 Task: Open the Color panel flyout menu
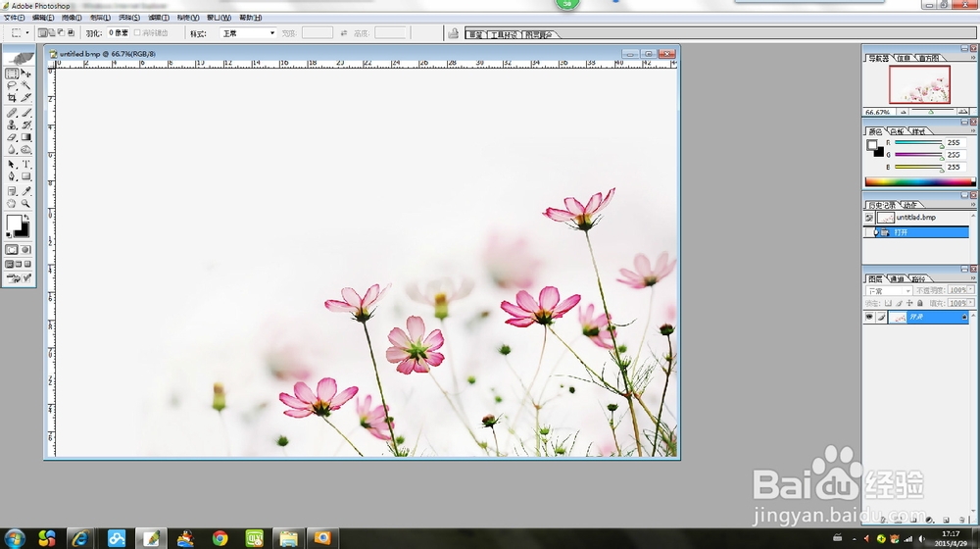click(x=972, y=131)
